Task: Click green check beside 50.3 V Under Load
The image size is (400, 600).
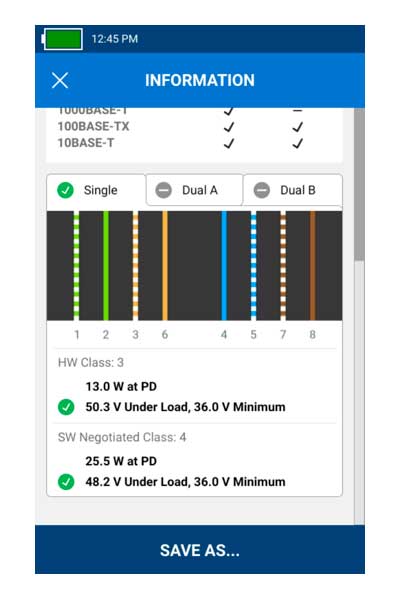Action: (x=66, y=407)
